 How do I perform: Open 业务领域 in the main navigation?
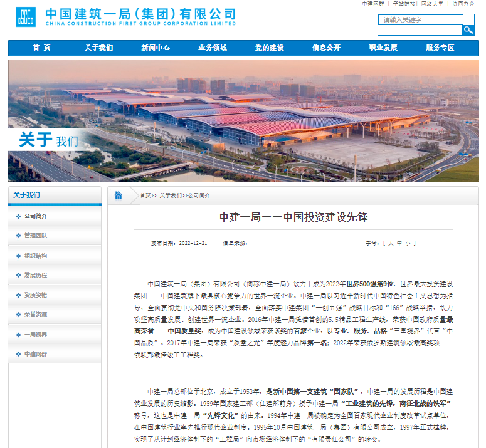click(x=213, y=48)
